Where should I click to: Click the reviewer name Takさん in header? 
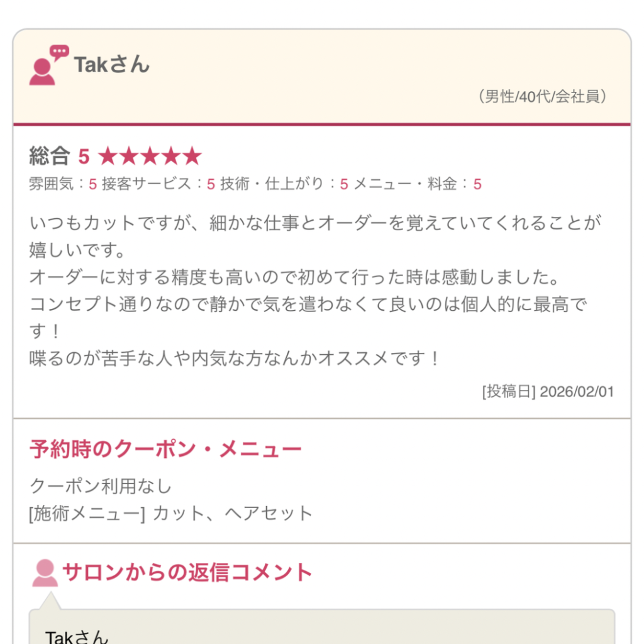(x=112, y=64)
